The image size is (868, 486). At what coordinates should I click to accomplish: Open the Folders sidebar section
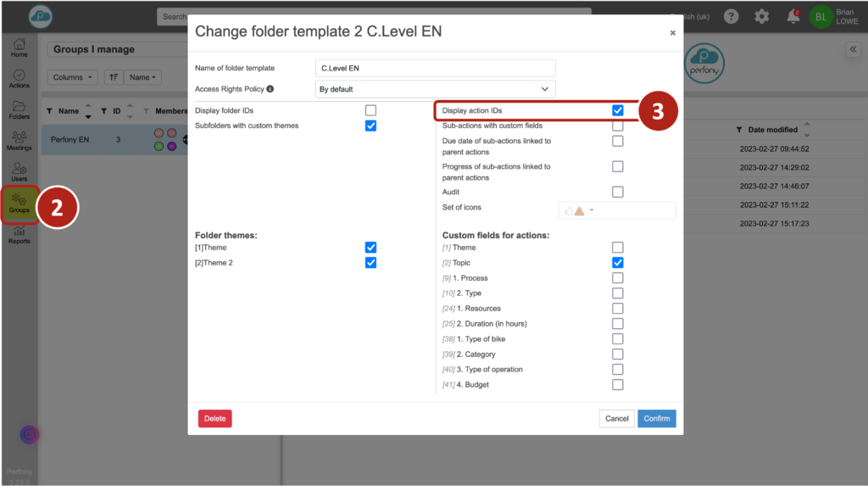tap(19, 109)
